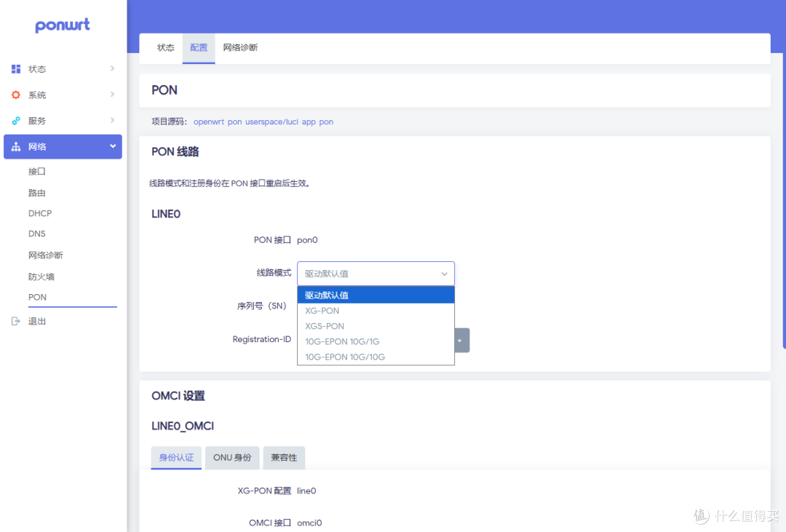Select the ONU 身份 tab

pyautogui.click(x=232, y=457)
